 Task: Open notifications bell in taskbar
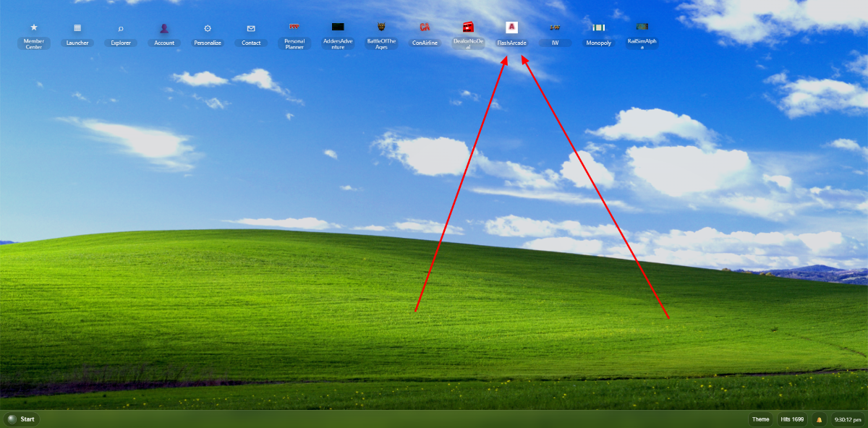[820, 419]
